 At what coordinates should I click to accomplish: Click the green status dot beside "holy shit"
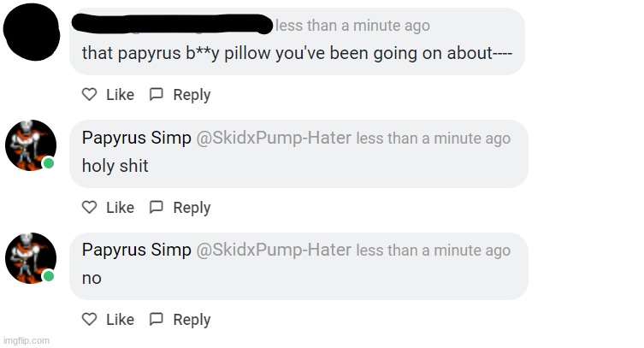[49, 163]
